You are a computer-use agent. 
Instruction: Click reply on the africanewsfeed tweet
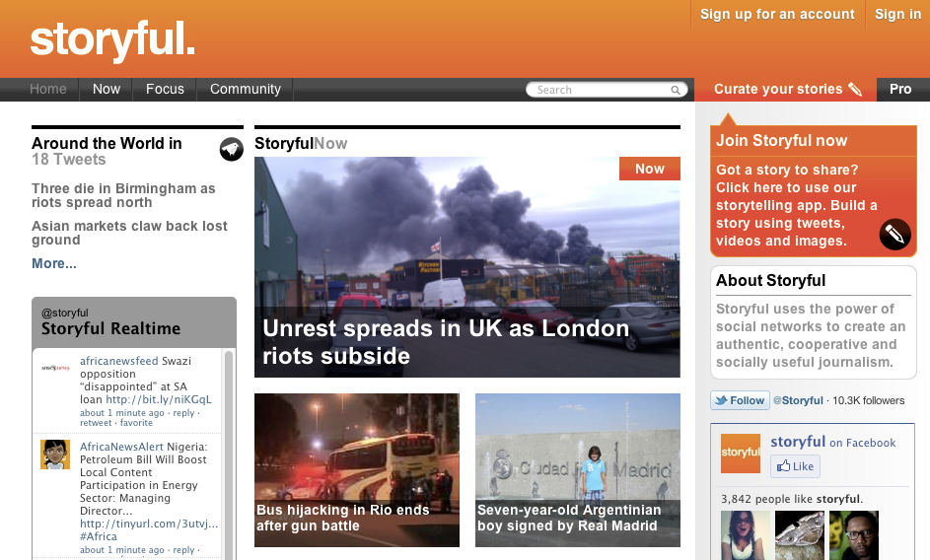pyautogui.click(x=183, y=413)
